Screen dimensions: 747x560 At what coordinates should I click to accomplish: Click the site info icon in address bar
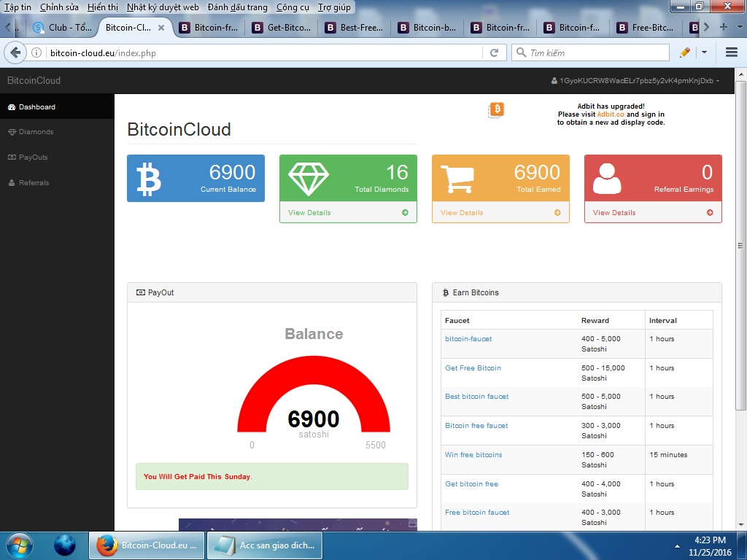pyautogui.click(x=36, y=52)
